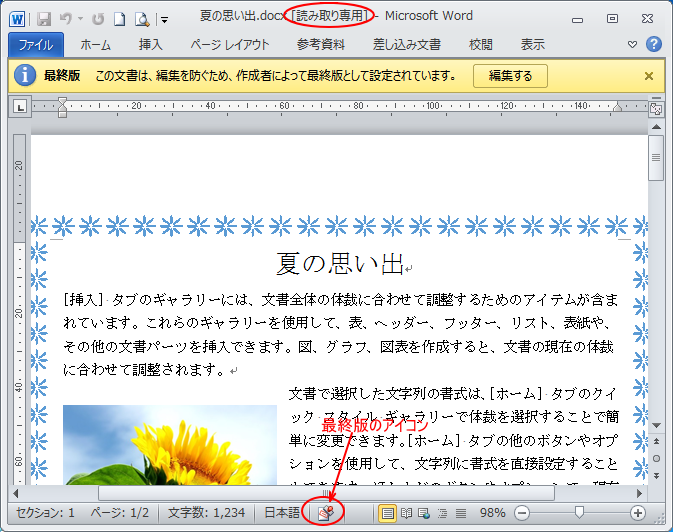
Task: Click the tab selector at ruler corner
Action: tap(21, 107)
